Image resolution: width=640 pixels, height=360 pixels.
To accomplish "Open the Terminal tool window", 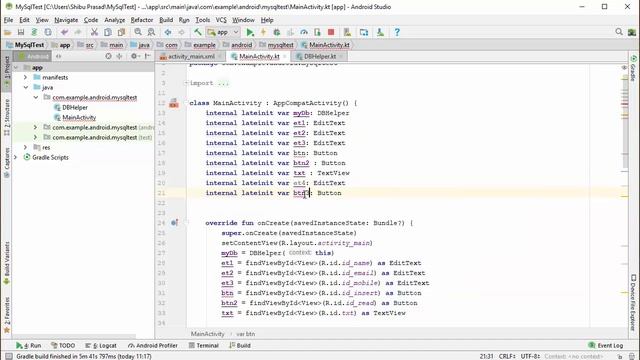I will click(204, 345).
